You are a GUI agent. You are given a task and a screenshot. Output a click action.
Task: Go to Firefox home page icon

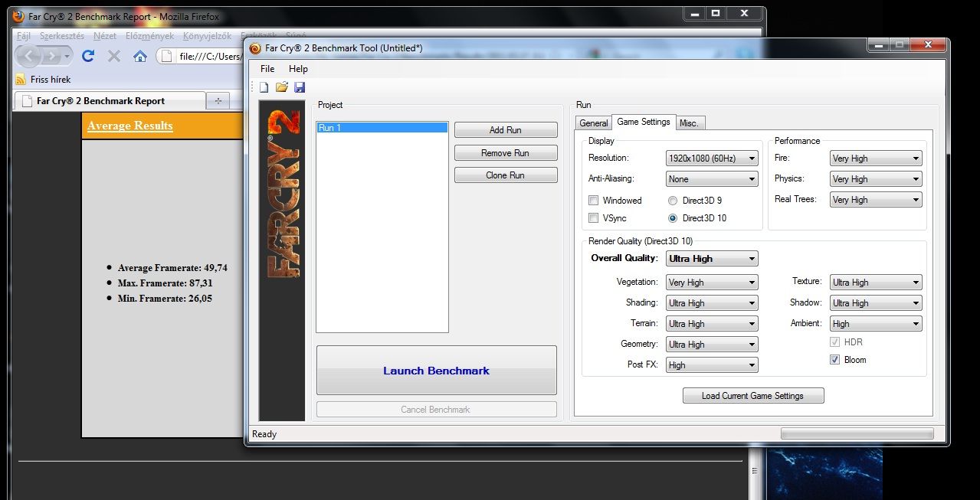pos(139,56)
